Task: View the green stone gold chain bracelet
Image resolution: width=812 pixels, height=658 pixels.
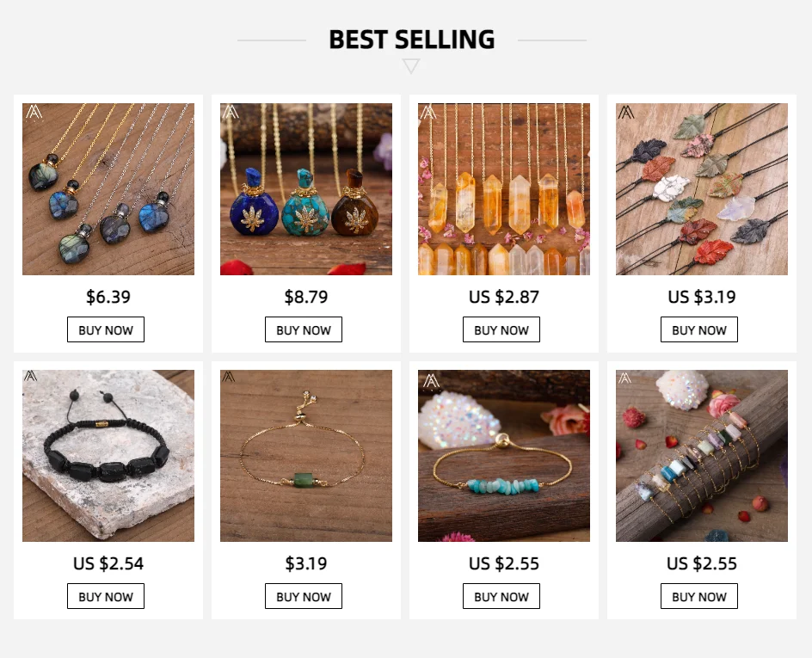Action: tap(306, 456)
